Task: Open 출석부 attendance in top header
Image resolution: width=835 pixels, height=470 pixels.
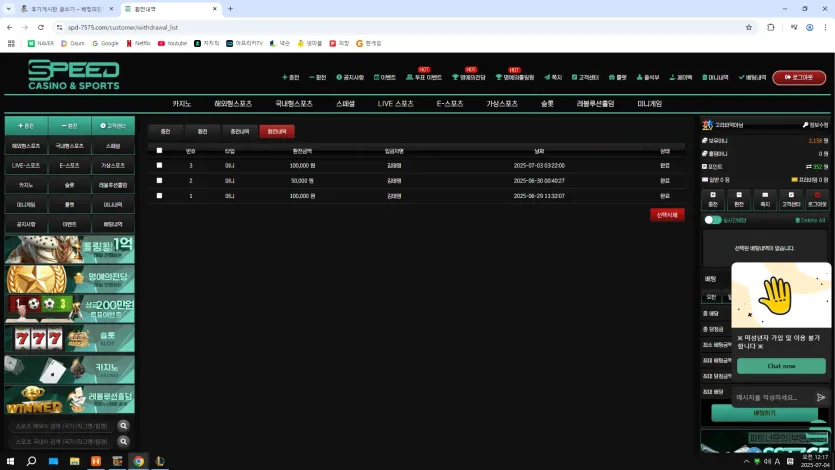Action: 648,77
